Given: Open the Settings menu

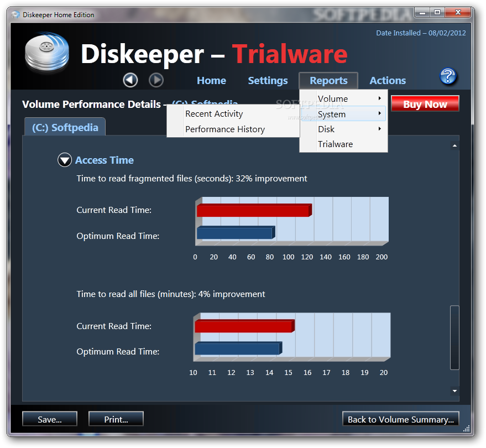Looking at the screenshot, I should [x=268, y=81].
